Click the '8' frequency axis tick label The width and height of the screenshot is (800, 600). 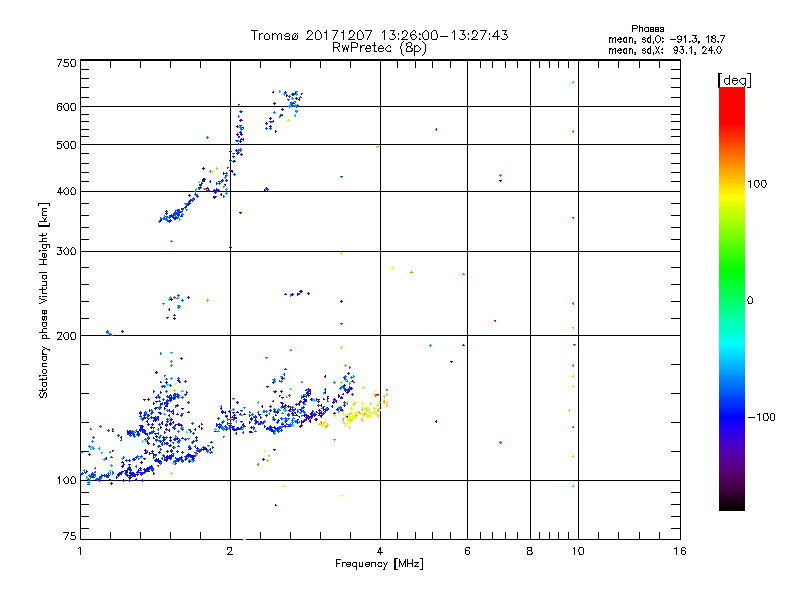coord(530,551)
